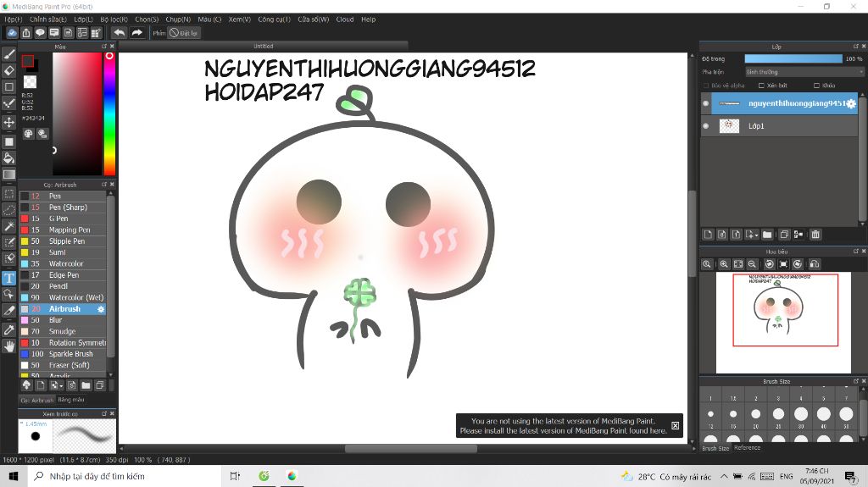Select the Move tool
This screenshot has width=868, height=487.
8,122
